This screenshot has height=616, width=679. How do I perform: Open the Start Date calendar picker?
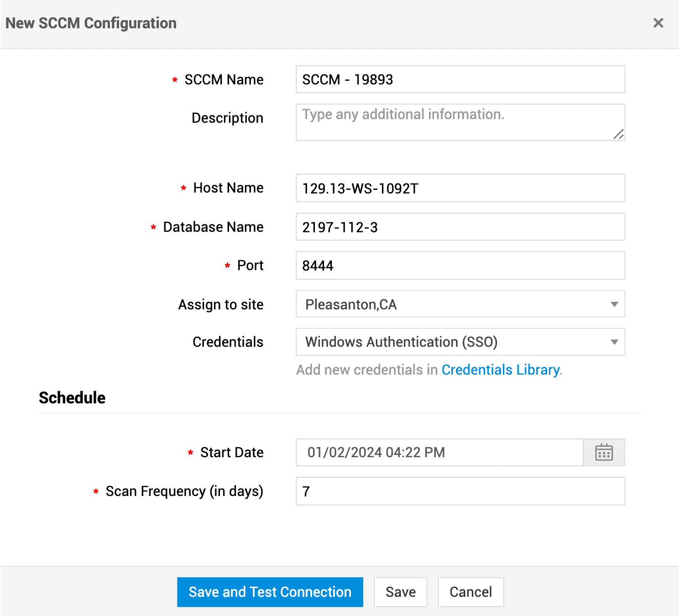604,452
